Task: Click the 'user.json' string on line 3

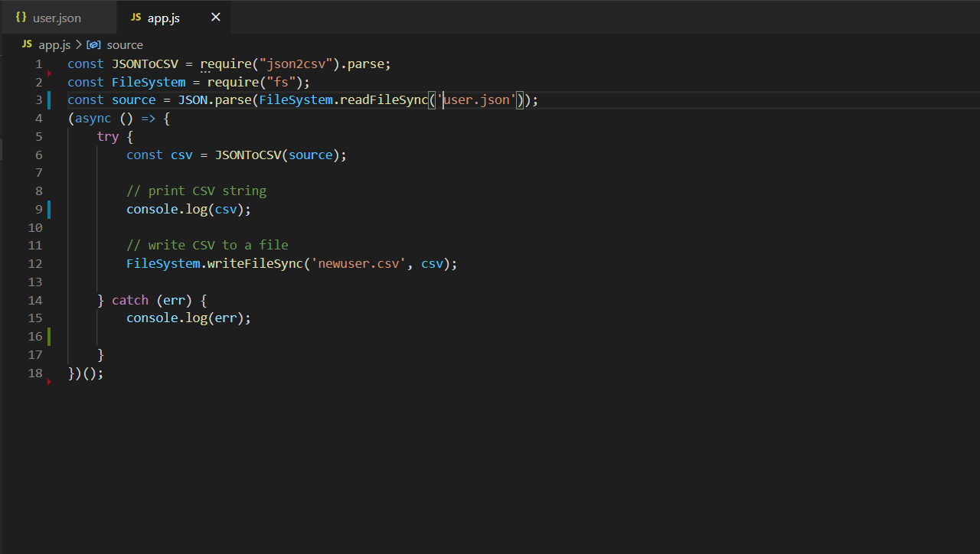Action: [x=477, y=100]
